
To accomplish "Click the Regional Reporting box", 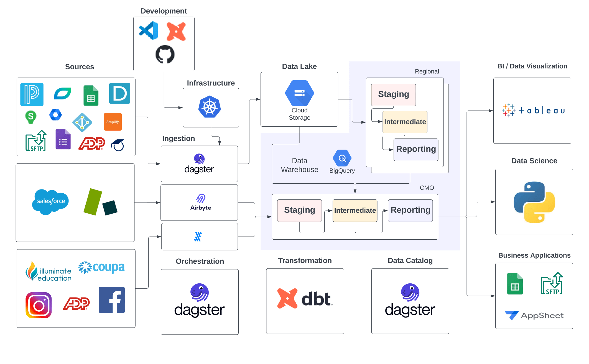I will pos(416,150).
